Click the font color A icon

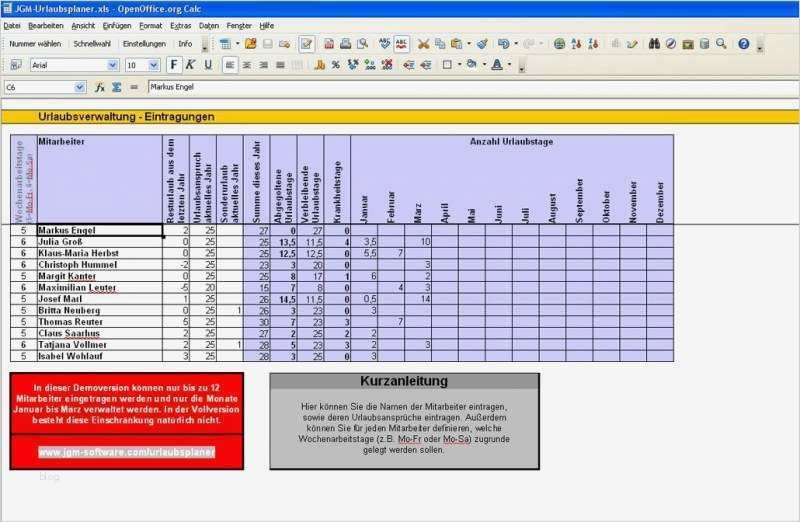pyautogui.click(x=496, y=65)
